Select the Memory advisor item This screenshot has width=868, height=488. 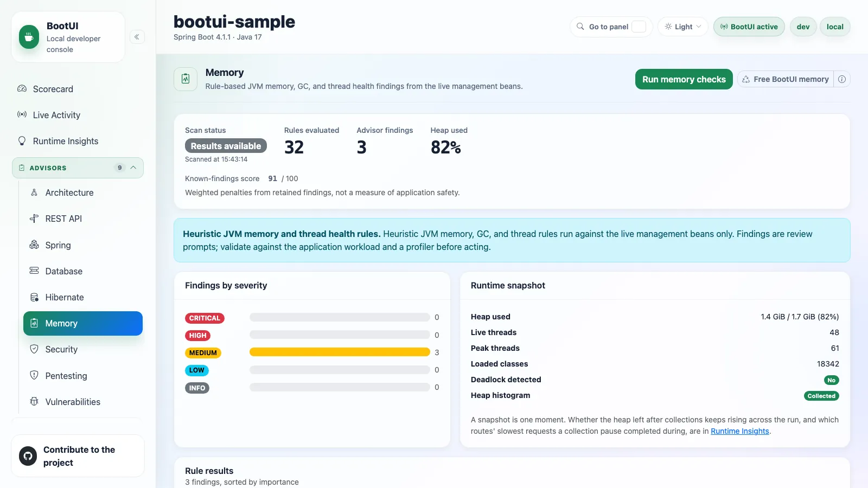click(x=83, y=323)
